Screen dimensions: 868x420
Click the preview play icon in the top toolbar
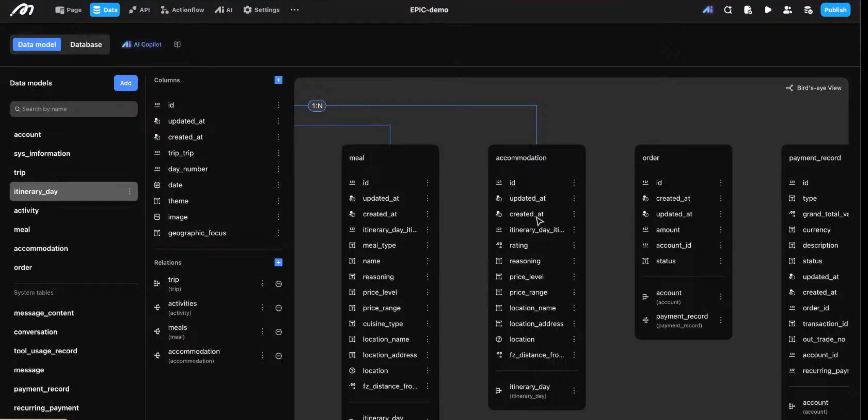pos(768,10)
